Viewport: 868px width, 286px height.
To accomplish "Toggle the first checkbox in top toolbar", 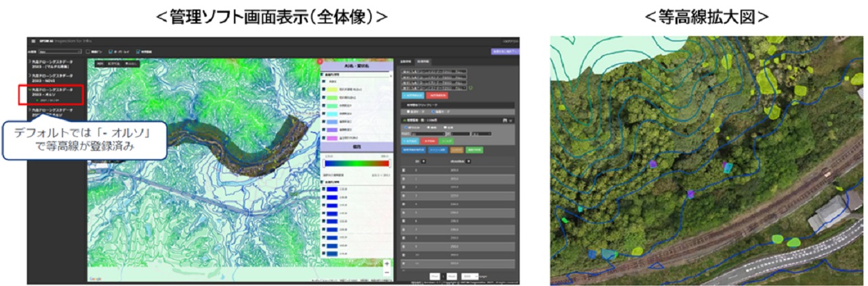I will [x=88, y=51].
